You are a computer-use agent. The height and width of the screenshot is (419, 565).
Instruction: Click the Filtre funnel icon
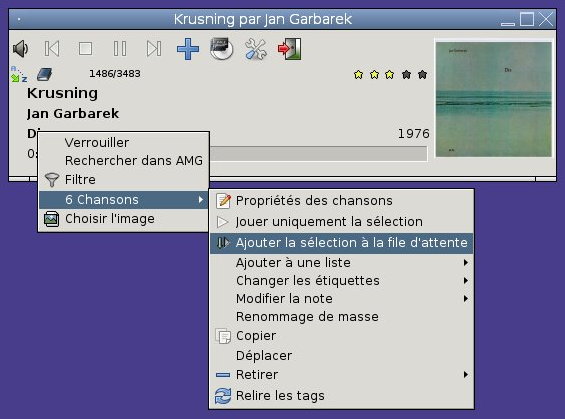coord(52,179)
